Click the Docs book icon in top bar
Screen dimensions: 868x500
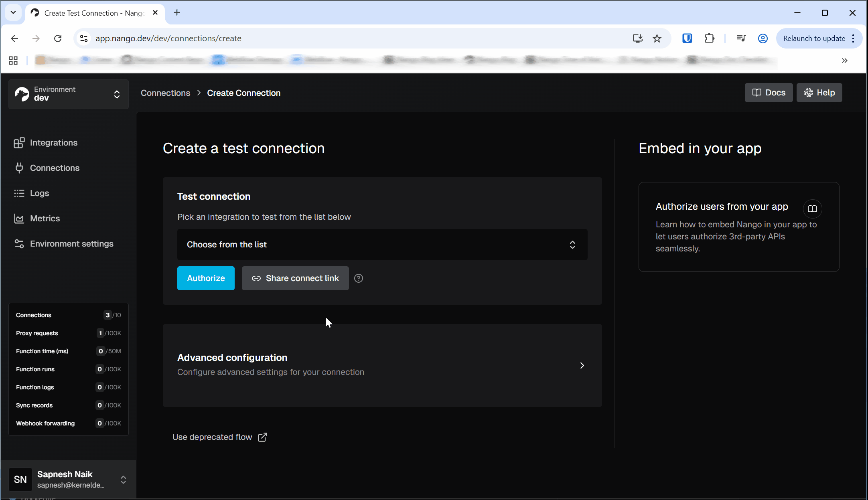pyautogui.click(x=757, y=92)
